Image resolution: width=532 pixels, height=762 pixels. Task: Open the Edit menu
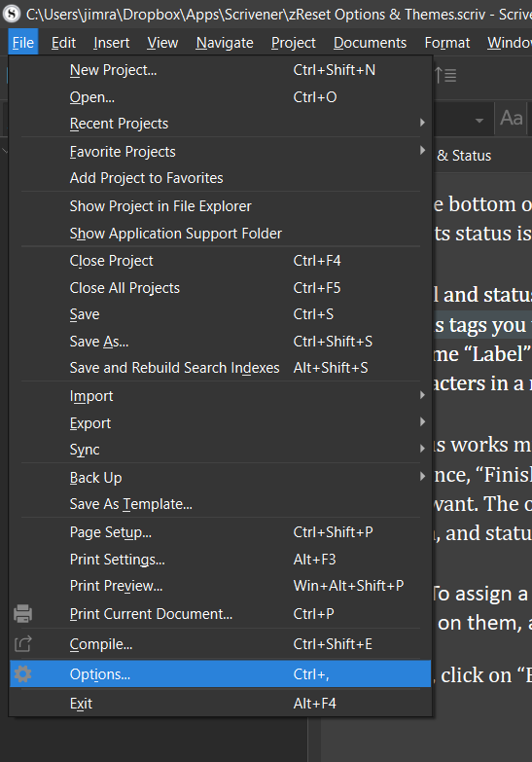pyautogui.click(x=63, y=43)
